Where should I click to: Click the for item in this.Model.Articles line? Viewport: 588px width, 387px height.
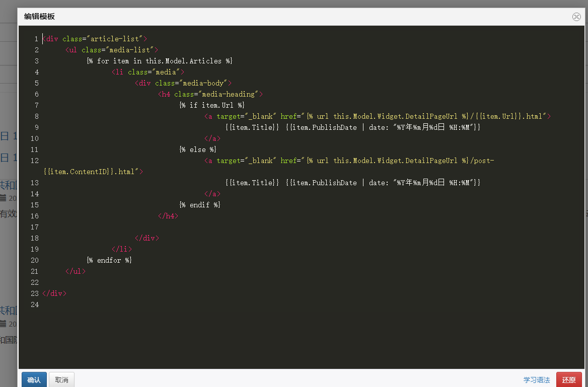[x=160, y=61]
